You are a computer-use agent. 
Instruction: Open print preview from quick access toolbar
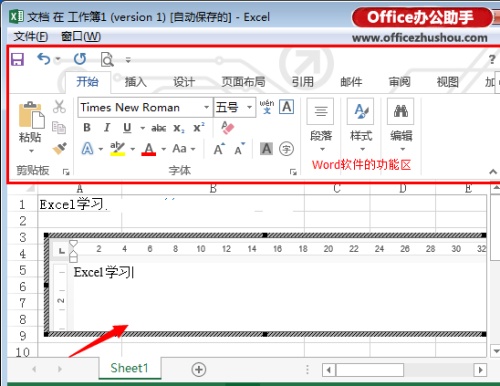[107, 60]
